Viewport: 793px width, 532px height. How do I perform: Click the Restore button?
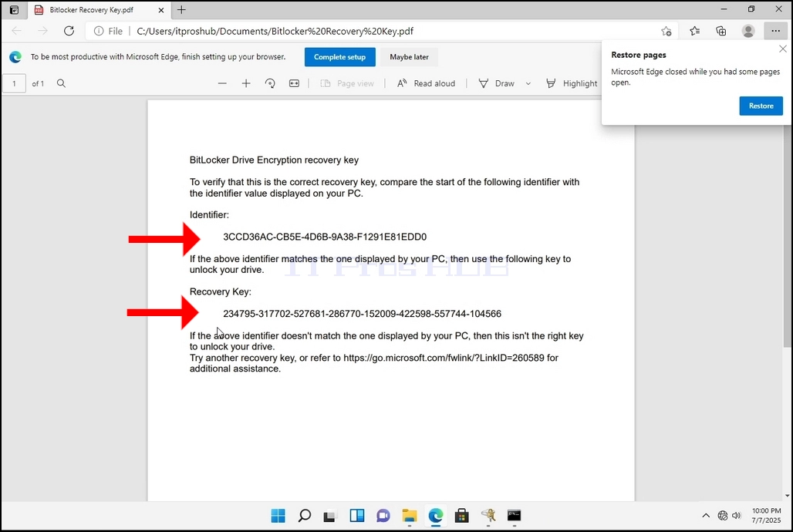(x=761, y=106)
